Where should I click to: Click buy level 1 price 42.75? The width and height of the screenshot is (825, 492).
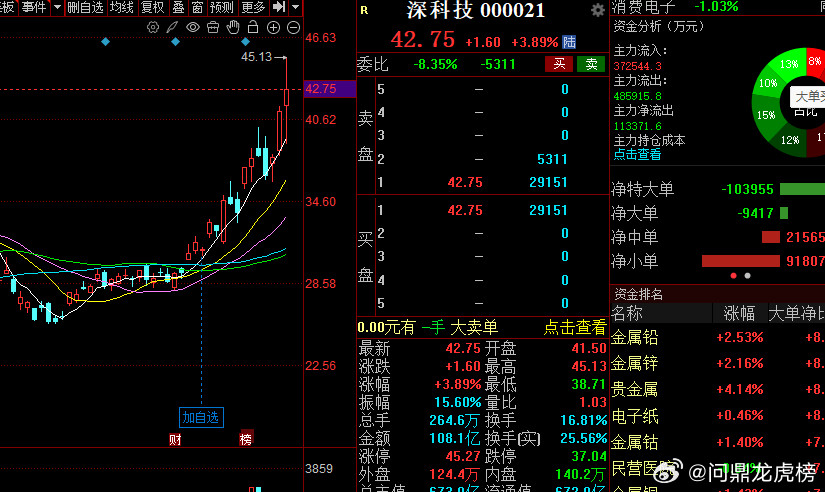tap(465, 210)
